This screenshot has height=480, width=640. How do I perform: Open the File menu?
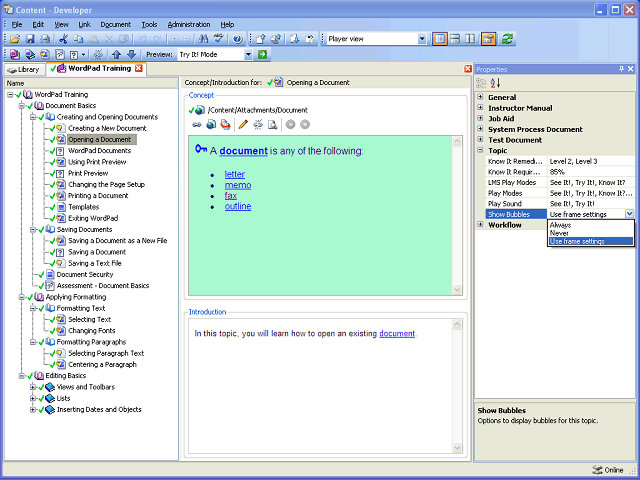(x=17, y=24)
